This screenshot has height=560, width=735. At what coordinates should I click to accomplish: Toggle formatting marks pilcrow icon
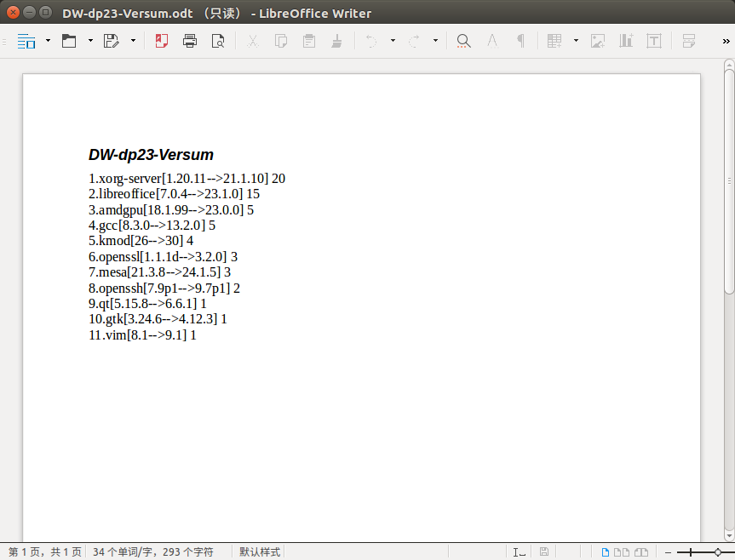coord(520,41)
